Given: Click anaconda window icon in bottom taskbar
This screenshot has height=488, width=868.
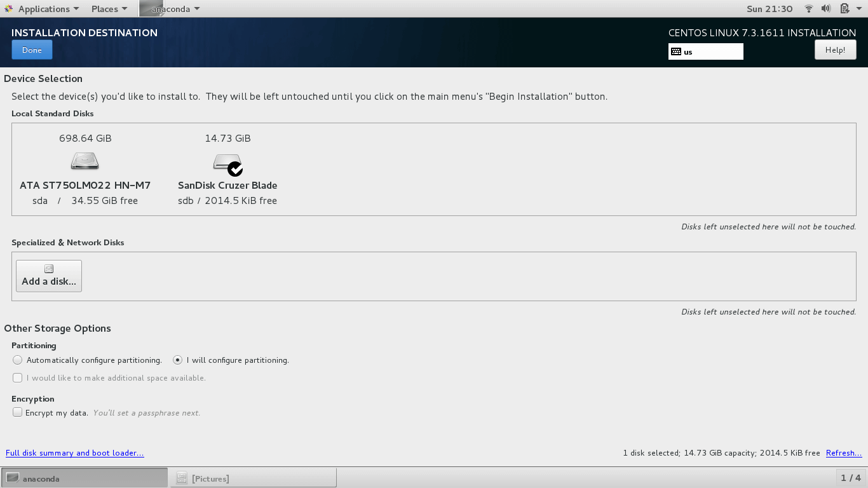Looking at the screenshot, I should (x=12, y=478).
